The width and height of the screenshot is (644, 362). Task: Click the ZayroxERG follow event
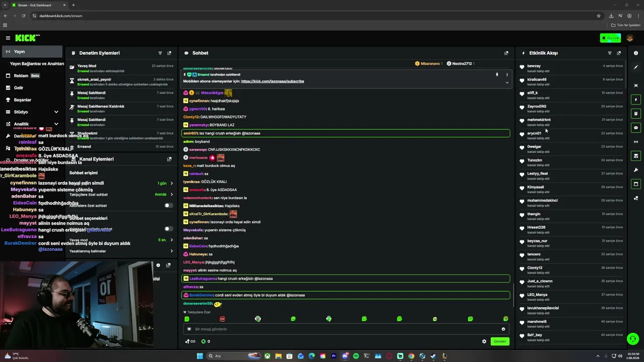[x=571, y=109]
